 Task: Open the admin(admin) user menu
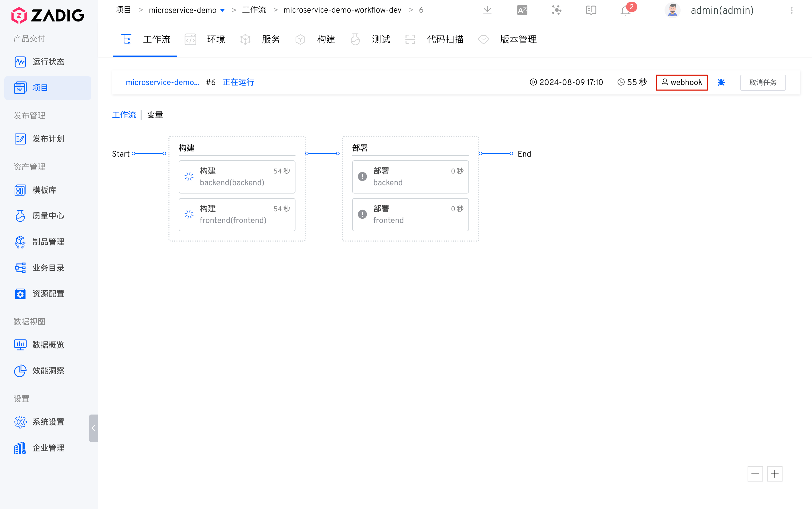[722, 10]
